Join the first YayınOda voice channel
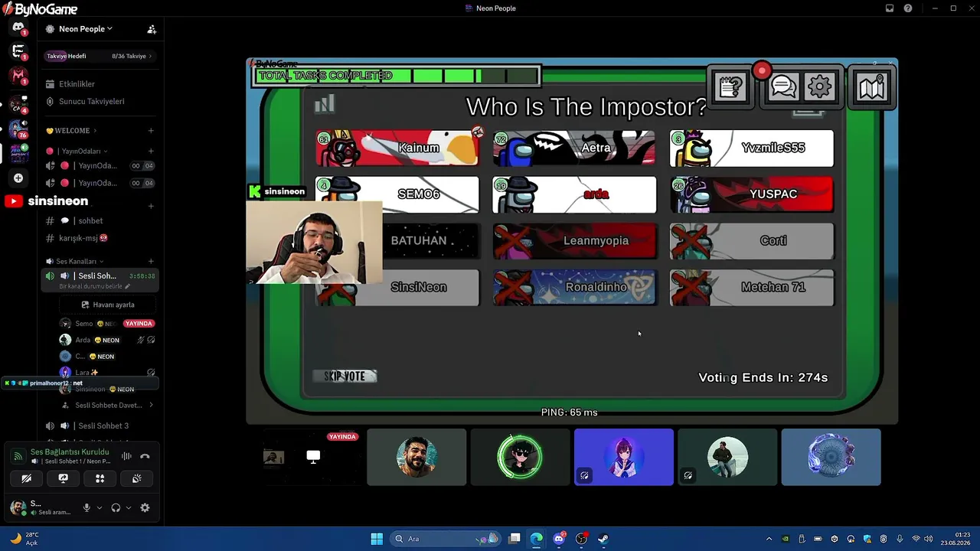This screenshot has height=551, width=980. tap(100, 166)
